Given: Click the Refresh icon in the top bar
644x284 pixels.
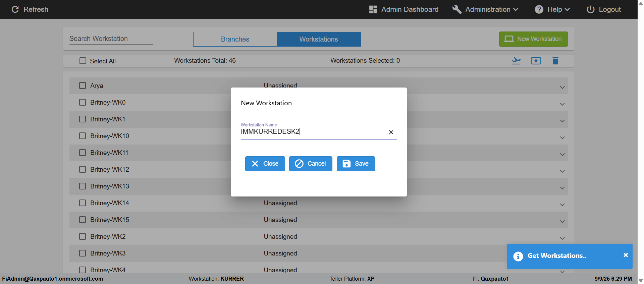Looking at the screenshot, I should coord(15,9).
